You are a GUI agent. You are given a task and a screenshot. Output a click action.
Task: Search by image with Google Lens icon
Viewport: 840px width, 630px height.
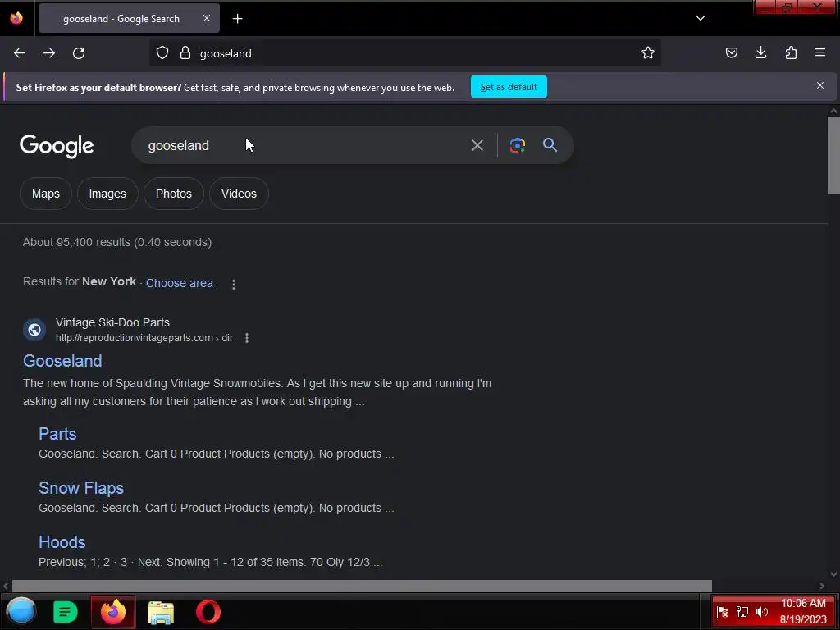click(x=518, y=145)
